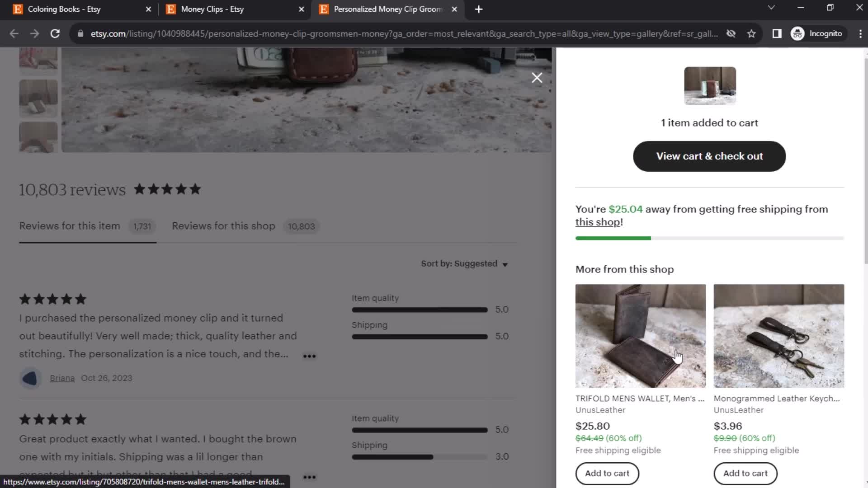
Task: Click the free shipping progress bar
Action: click(x=709, y=238)
